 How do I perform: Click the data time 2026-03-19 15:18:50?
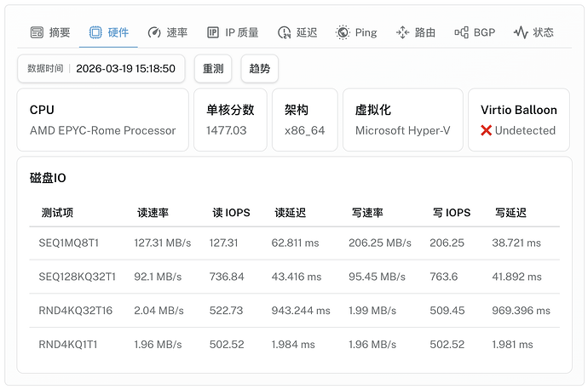[125, 68]
